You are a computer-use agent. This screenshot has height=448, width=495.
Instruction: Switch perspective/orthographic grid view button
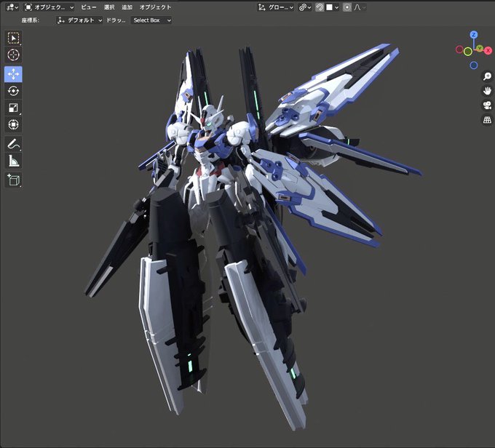pos(487,119)
